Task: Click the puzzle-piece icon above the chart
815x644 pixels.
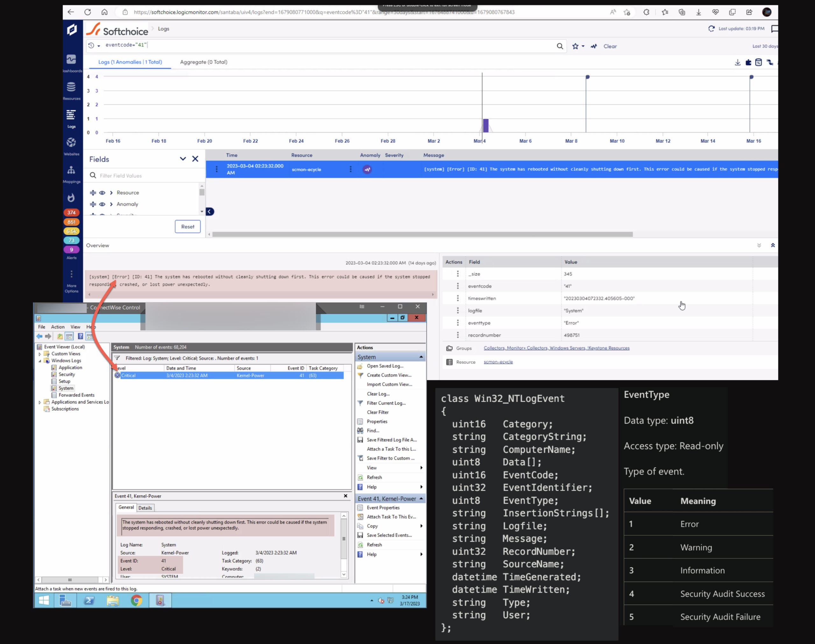Action: click(748, 62)
